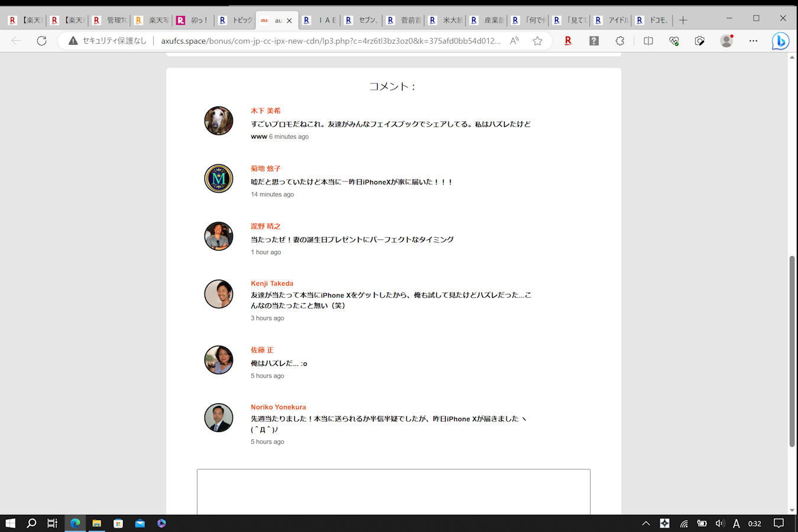Open a new tab with plus button
Screen dimensions: 798x532
click(683, 20)
